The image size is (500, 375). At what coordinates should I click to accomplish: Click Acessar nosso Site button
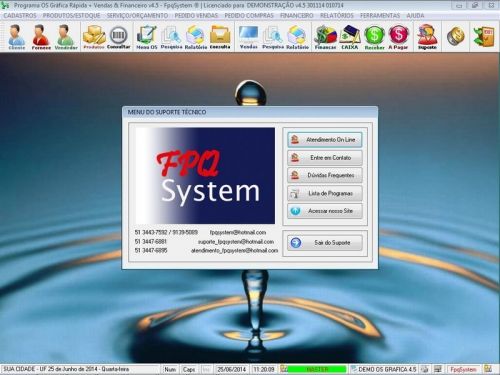[x=325, y=211]
